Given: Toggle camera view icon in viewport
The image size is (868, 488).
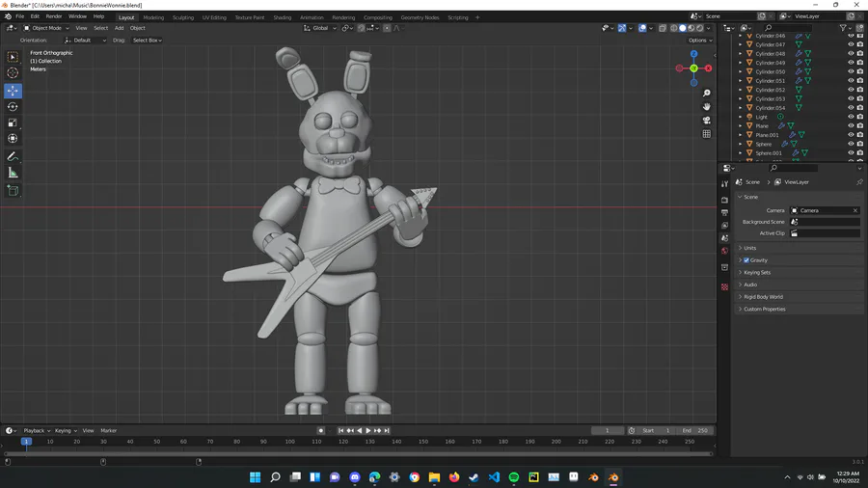Looking at the screenshot, I should (x=706, y=120).
